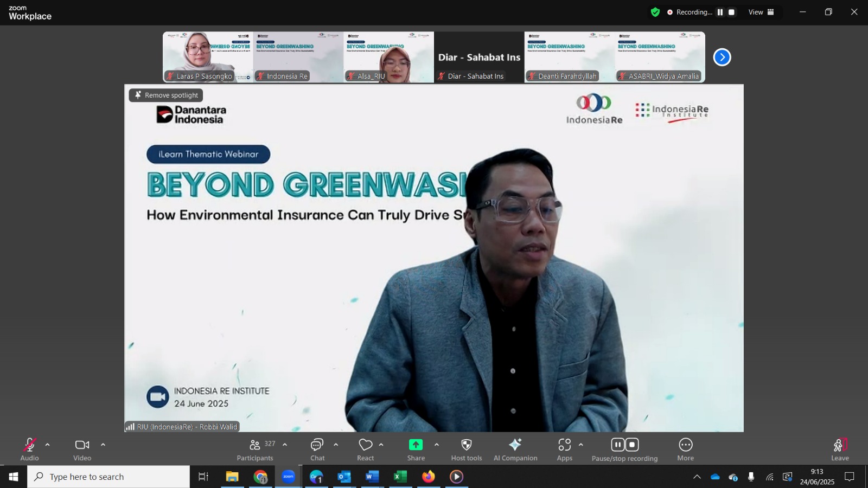The image size is (868, 488).
Task: Open the View layout menu
Action: pos(761,12)
